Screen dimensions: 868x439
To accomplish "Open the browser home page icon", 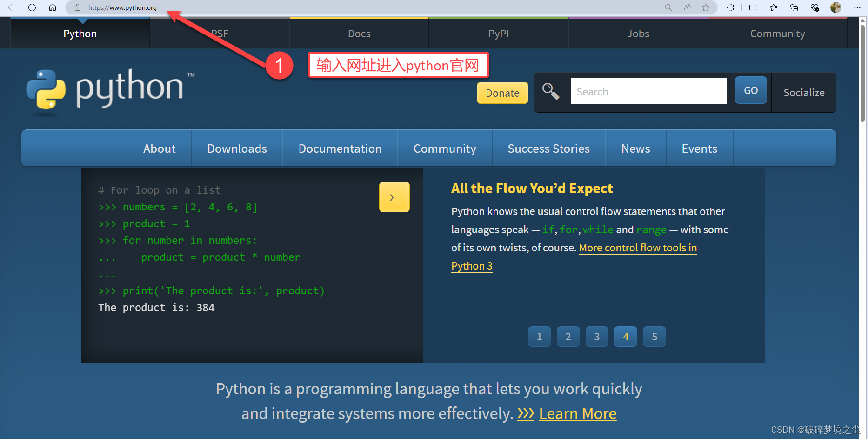I will pos(53,7).
